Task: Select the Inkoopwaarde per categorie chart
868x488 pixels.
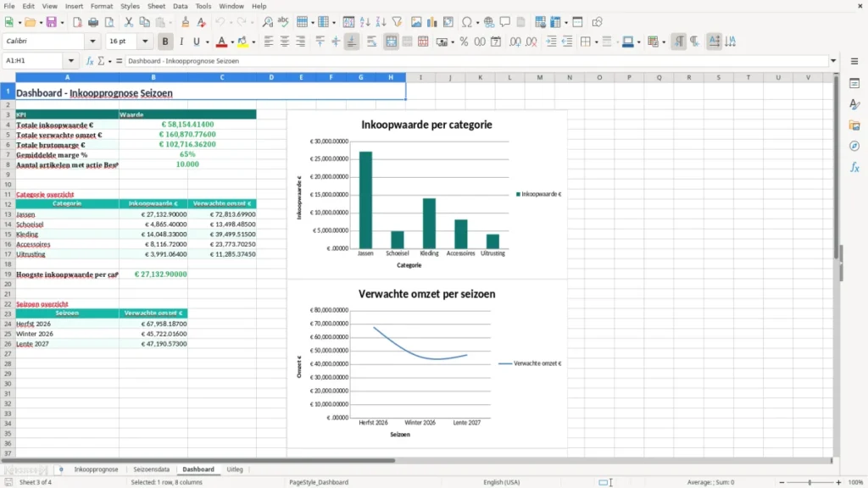Action: 427,194
